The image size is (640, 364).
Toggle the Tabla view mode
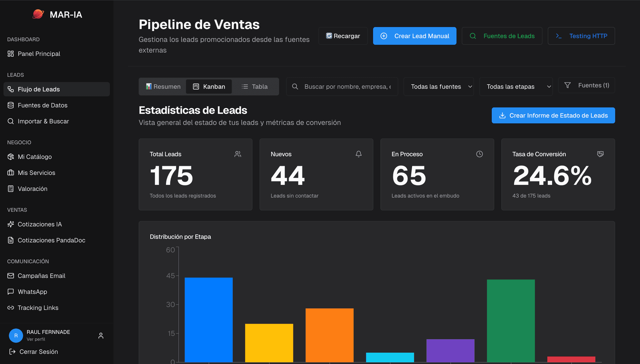[254, 86]
